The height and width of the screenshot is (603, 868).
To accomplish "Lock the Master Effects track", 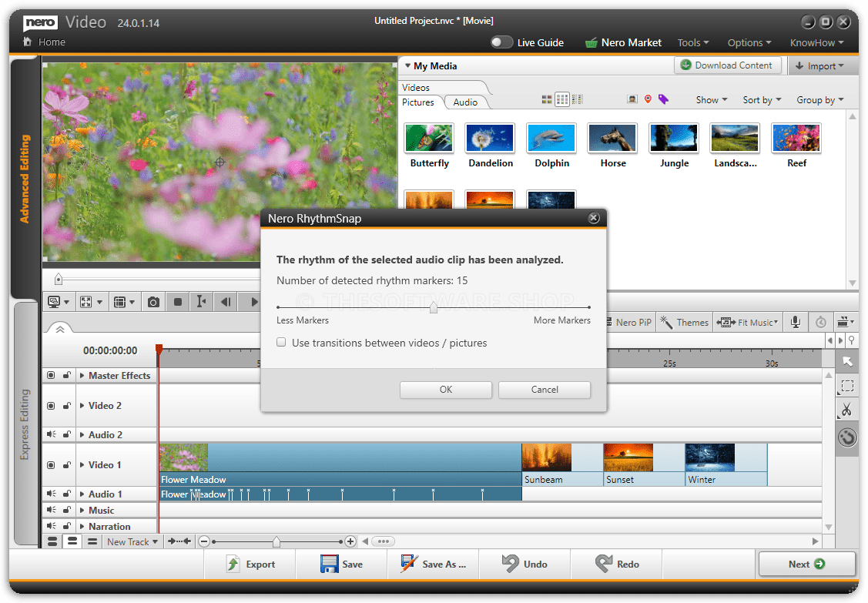I will tap(66, 375).
